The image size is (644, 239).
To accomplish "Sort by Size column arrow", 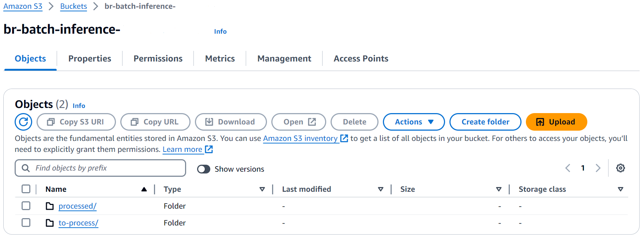I will (x=499, y=189).
